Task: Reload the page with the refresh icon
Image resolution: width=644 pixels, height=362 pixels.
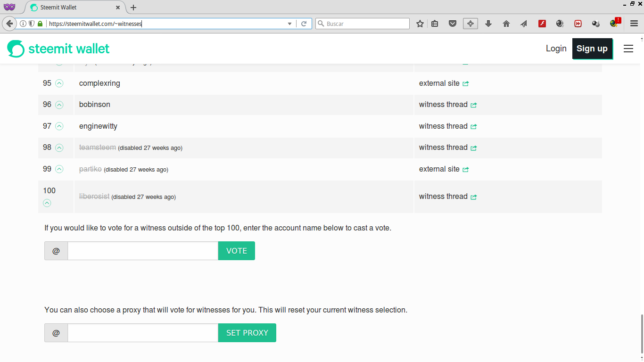Action: coord(304,24)
